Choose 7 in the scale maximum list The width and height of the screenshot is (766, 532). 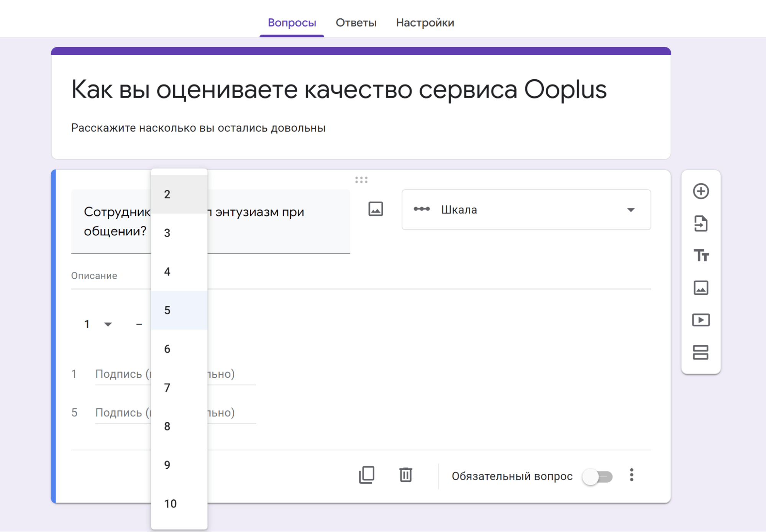click(x=179, y=388)
